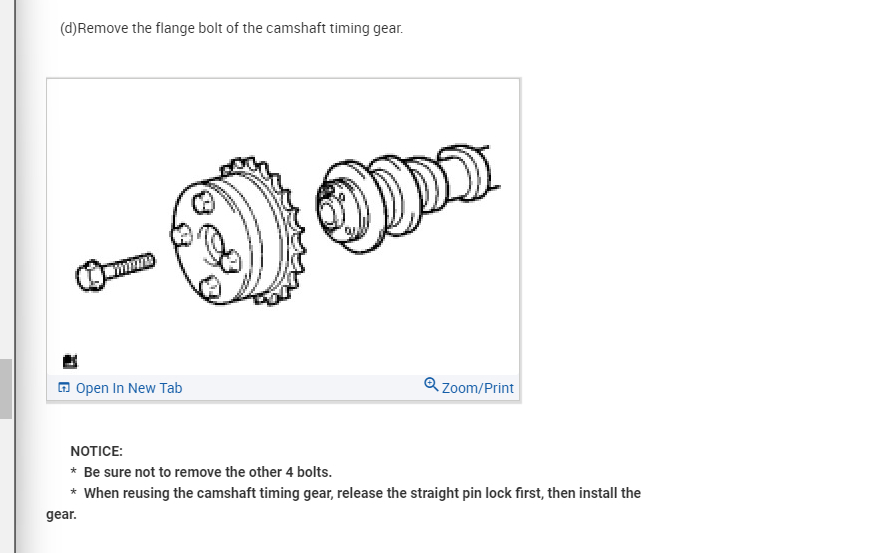Click the blank area of the image toolbar bar

coord(302,388)
